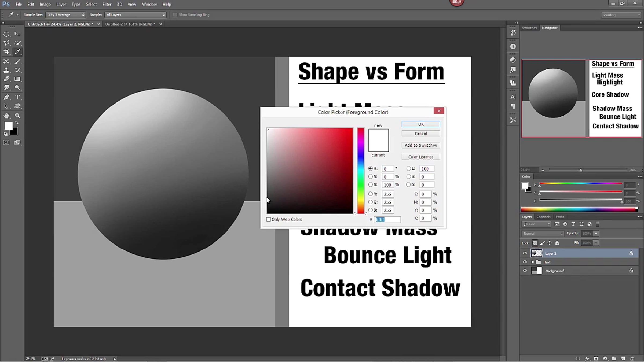Image resolution: width=644 pixels, height=362 pixels.
Task: Select the Zoom tool in toolbar
Action: point(17,116)
